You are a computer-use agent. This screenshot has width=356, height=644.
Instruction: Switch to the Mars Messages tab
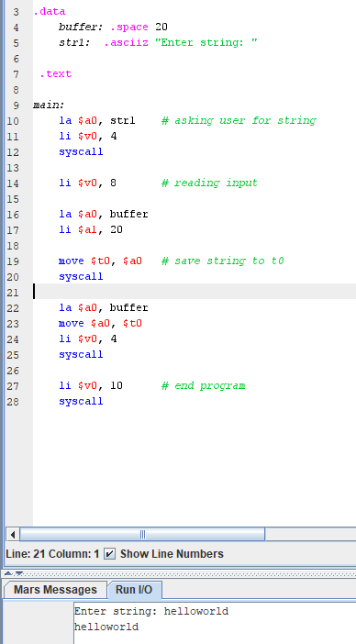coord(55,590)
